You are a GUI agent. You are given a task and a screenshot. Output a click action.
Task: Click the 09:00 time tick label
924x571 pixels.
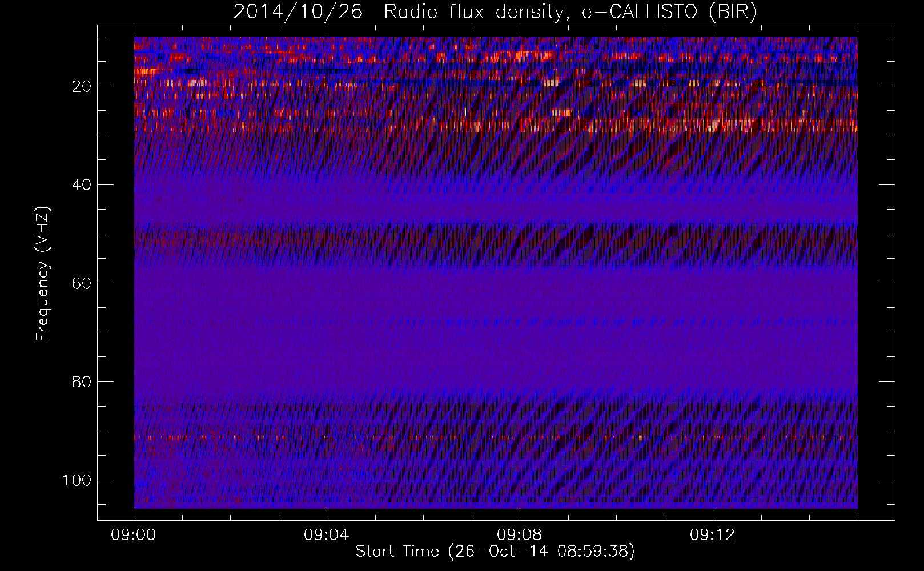click(134, 535)
